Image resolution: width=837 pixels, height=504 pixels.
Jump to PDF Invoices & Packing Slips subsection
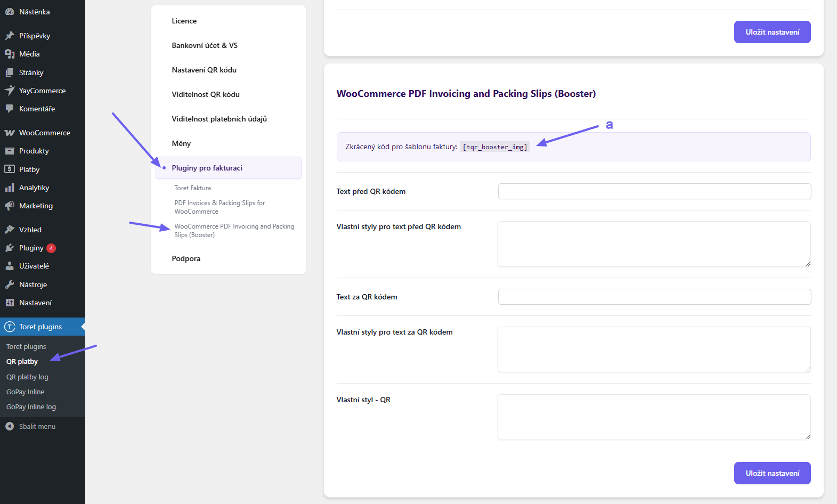point(220,207)
